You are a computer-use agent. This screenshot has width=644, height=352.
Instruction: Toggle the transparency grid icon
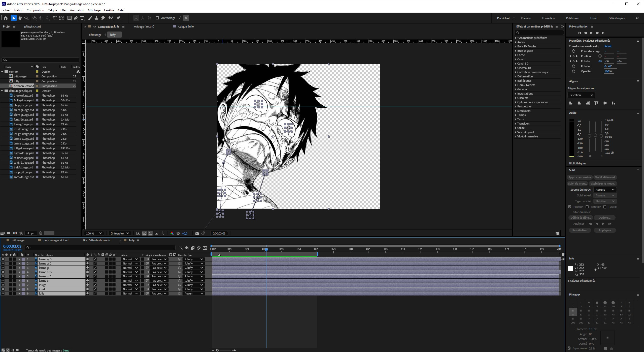click(144, 233)
